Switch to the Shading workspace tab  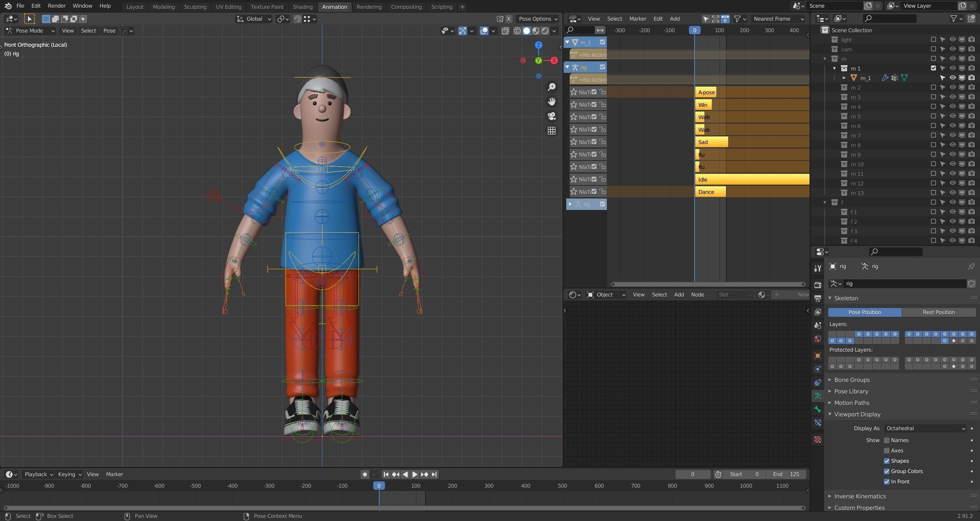[x=303, y=7]
